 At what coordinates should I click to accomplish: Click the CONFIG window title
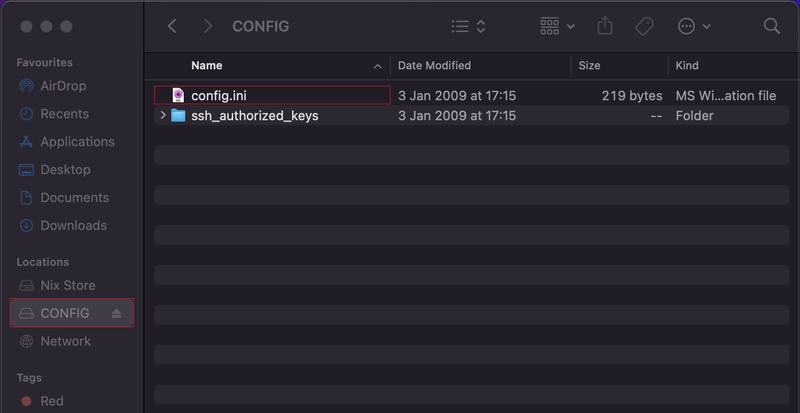click(261, 27)
